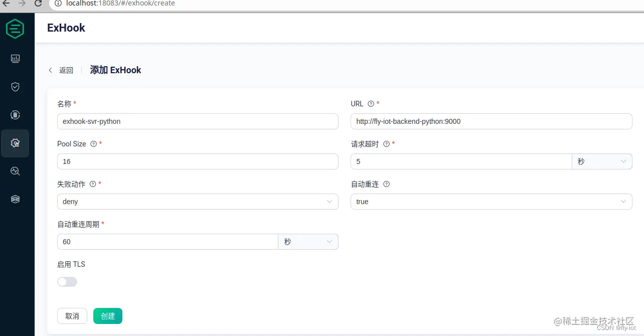This screenshot has height=336, width=644.
Task: Click the URL help question mark icon
Action: pyautogui.click(x=371, y=104)
